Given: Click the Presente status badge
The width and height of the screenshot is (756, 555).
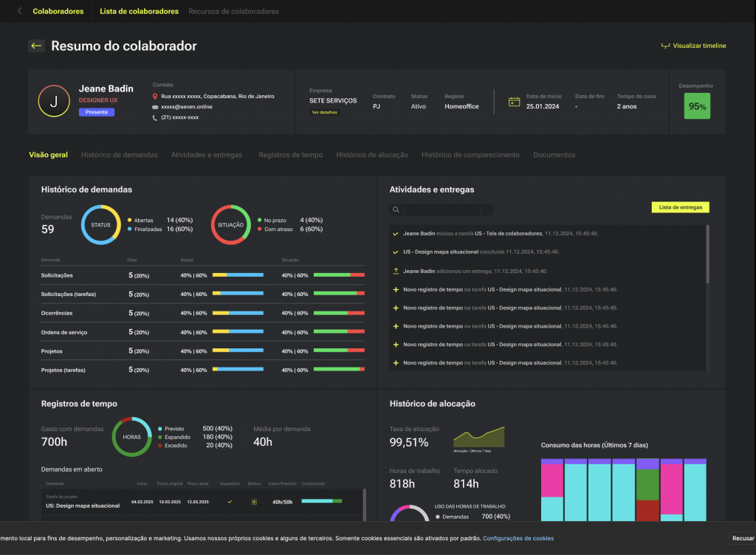Looking at the screenshot, I should coord(97,112).
